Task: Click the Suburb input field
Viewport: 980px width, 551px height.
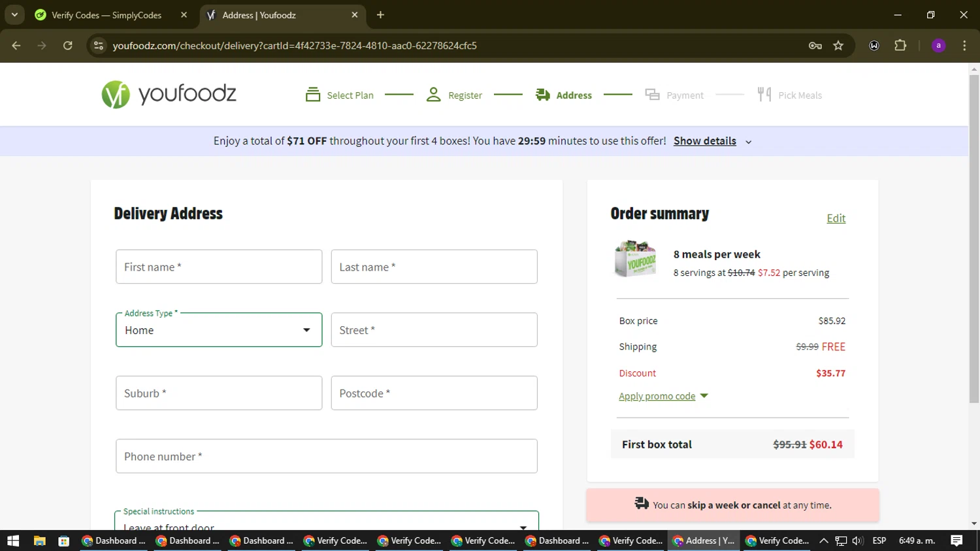Action: [219, 393]
